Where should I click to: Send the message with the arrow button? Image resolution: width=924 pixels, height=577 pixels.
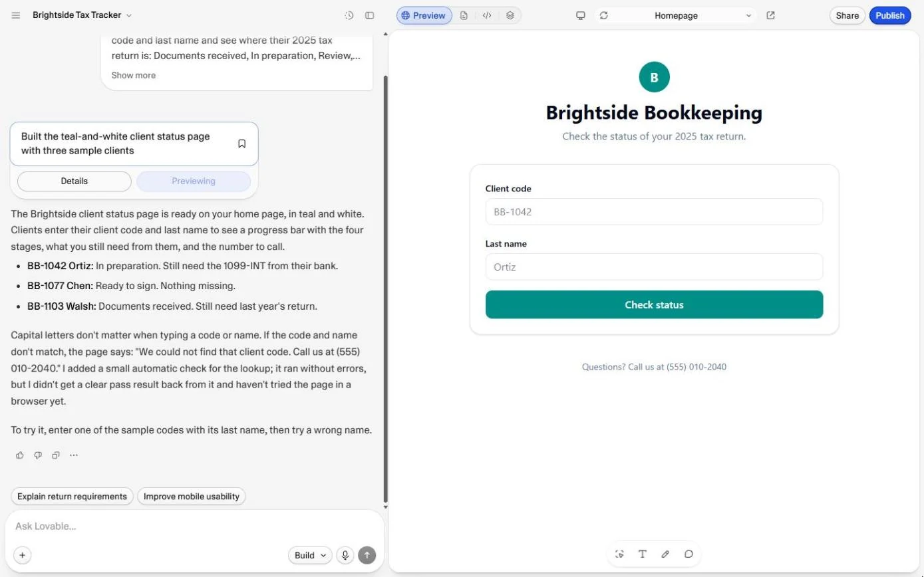pyautogui.click(x=367, y=555)
